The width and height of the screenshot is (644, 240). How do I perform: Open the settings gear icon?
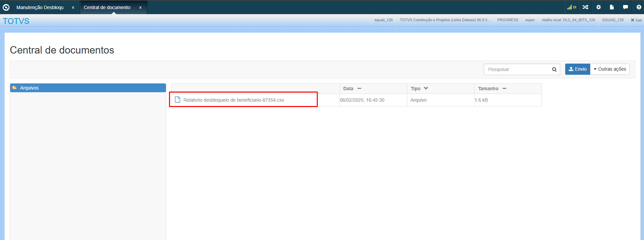click(599, 7)
